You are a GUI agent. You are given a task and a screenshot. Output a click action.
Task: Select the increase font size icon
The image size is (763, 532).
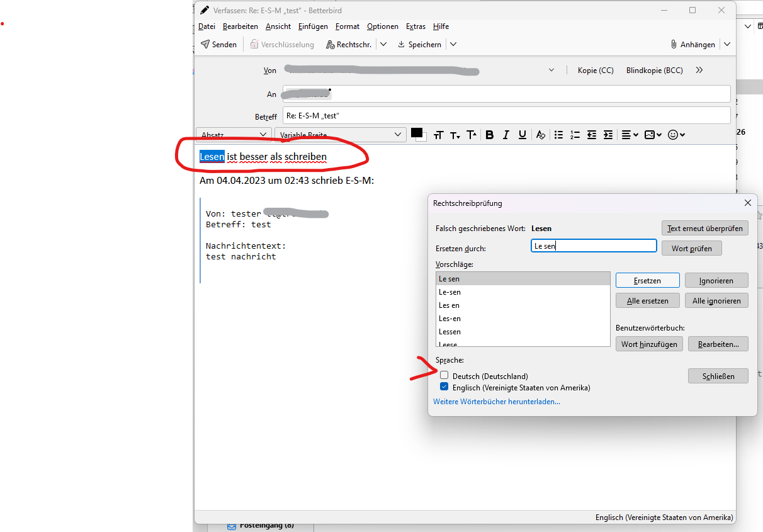[x=470, y=134]
